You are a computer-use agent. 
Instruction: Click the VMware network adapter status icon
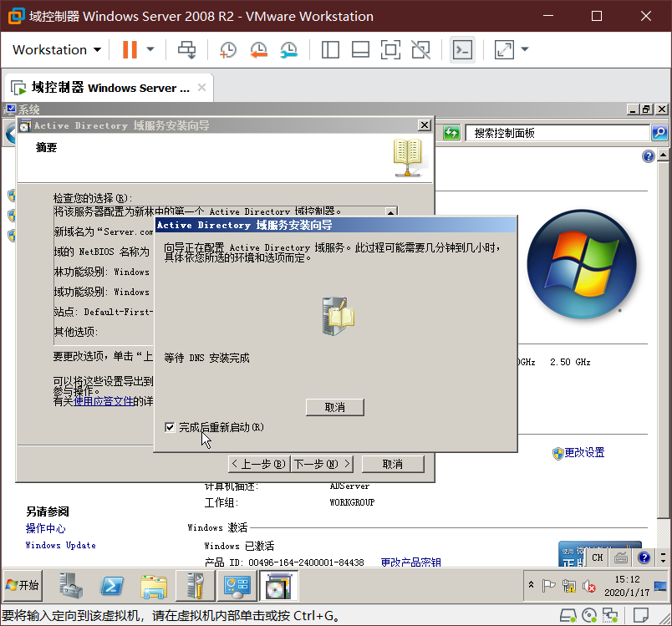(x=610, y=616)
